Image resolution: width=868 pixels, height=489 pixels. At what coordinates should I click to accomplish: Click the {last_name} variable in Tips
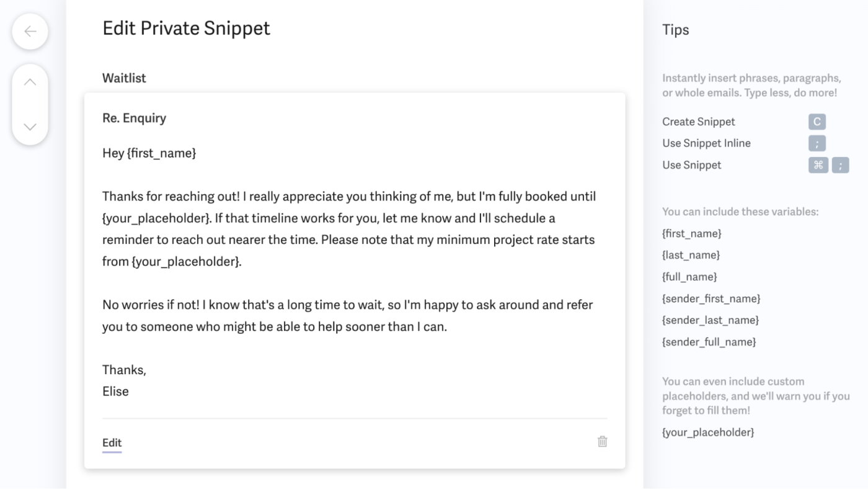[x=691, y=255]
